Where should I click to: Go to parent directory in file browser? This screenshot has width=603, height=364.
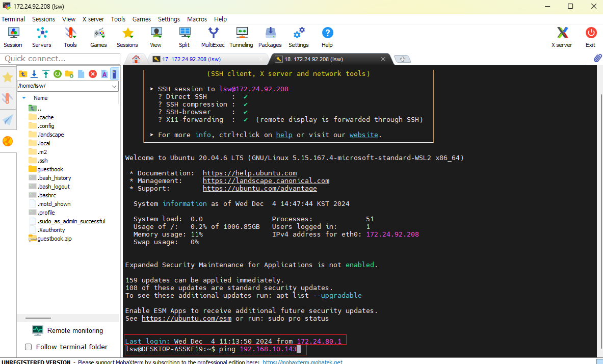(23, 74)
